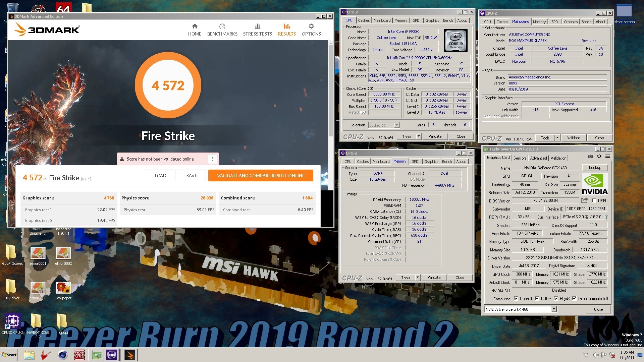The image size is (644, 362).
Task: Open the Bench tab in the Mainboard window
Action: click(586, 22)
